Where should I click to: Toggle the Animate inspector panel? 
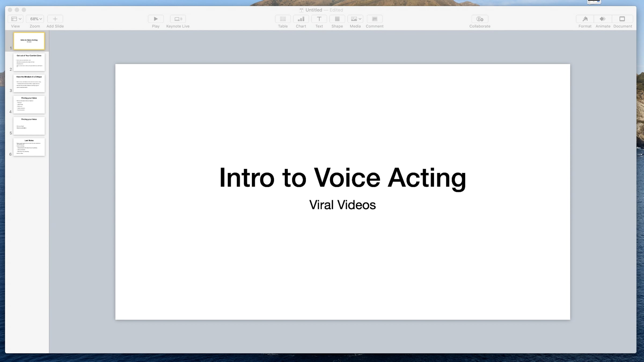click(x=603, y=19)
